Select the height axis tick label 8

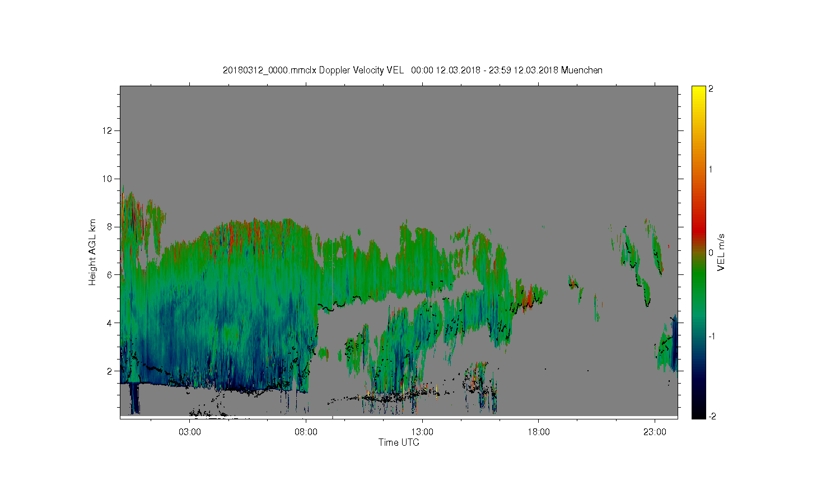coord(110,227)
